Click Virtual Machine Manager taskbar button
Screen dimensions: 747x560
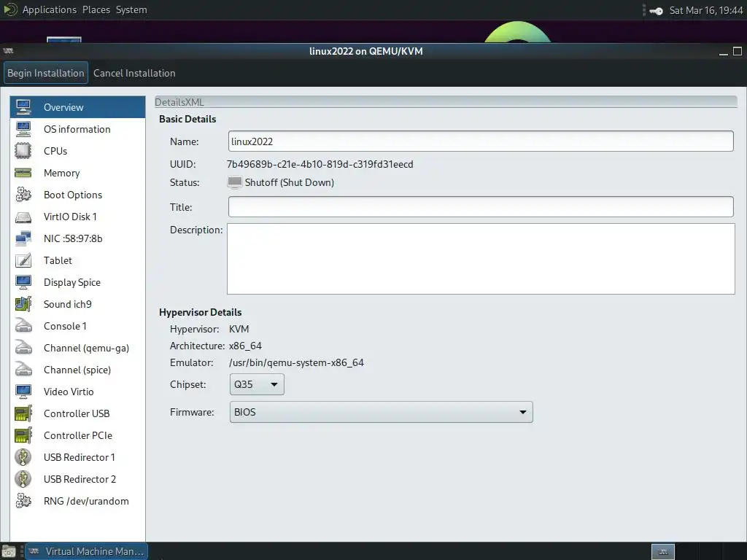[86, 551]
